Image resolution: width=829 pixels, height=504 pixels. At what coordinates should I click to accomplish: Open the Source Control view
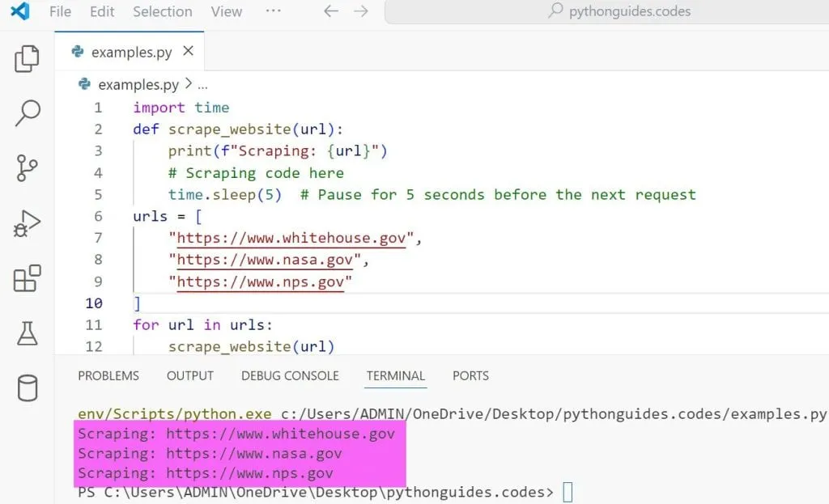click(27, 169)
